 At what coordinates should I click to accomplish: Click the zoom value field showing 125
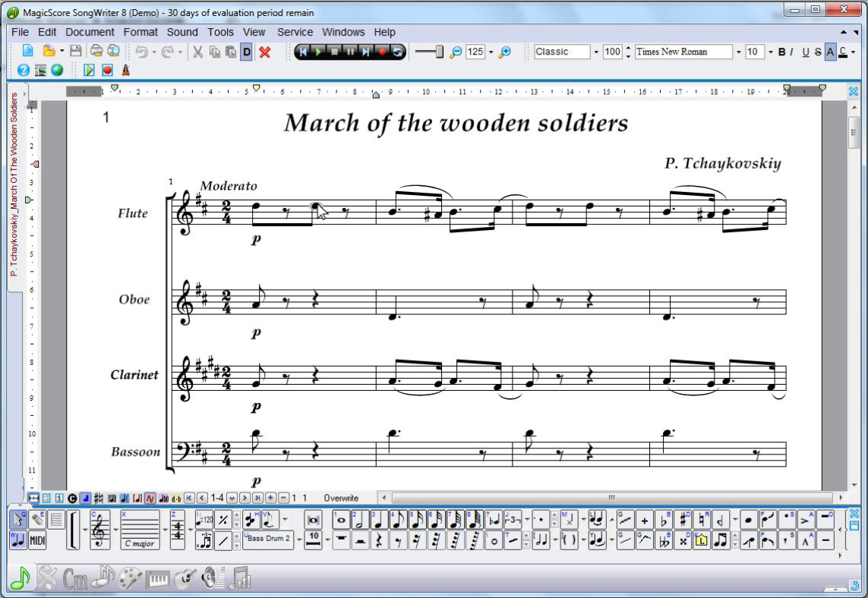(475, 52)
